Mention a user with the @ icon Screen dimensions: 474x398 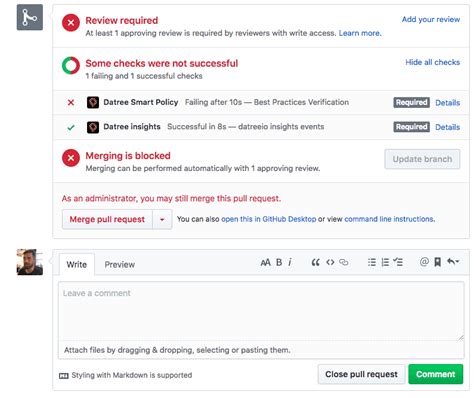point(424,262)
